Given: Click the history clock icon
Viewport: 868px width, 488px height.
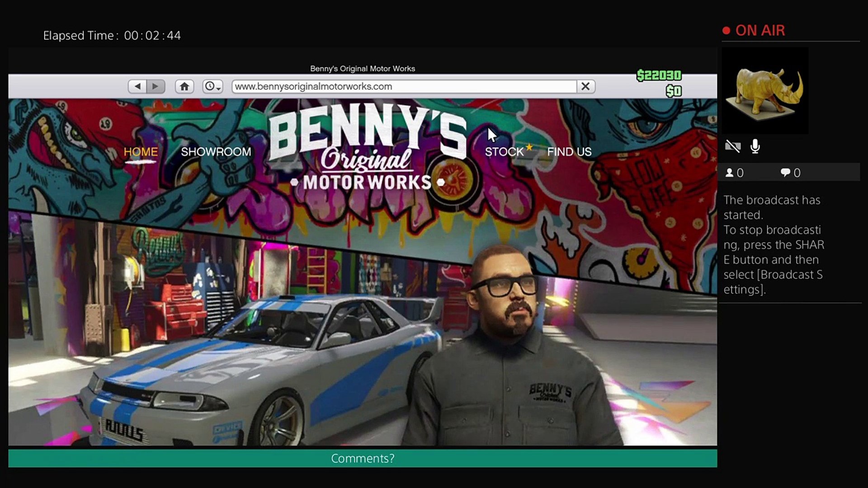Looking at the screenshot, I should pos(211,86).
